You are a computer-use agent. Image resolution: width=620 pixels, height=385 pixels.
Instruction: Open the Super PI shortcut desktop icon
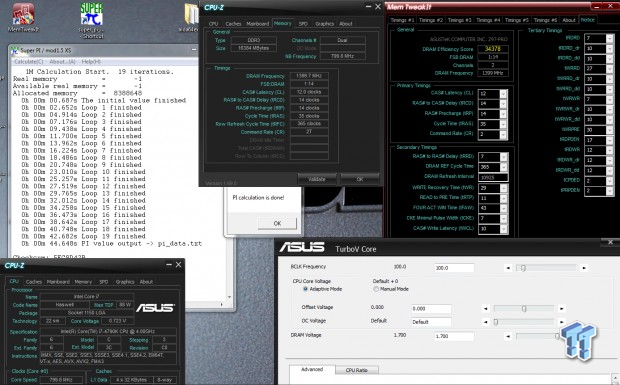click(x=91, y=21)
